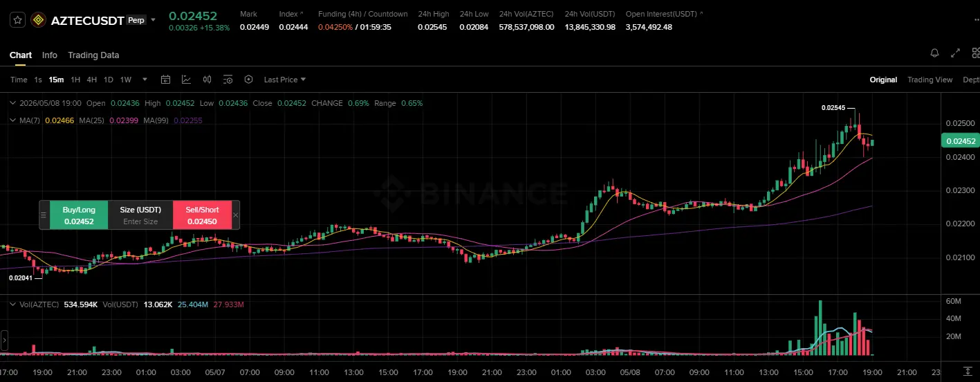Image resolution: width=980 pixels, height=382 pixels.
Task: Collapse the Vol(AZTEC) indicator chevron
Action: (13, 304)
